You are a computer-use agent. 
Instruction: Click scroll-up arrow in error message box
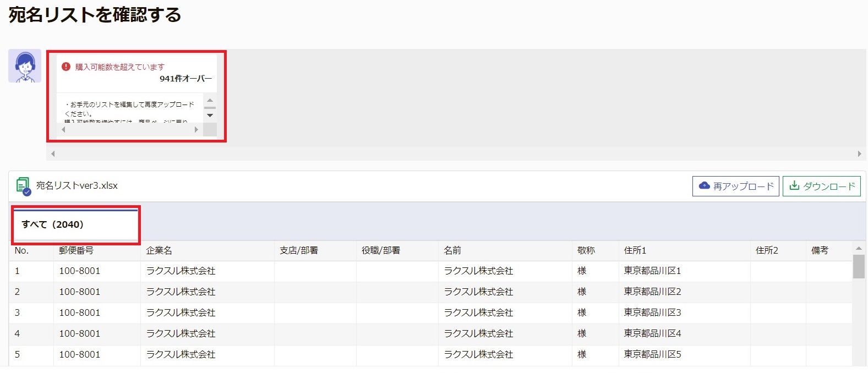tap(210, 101)
